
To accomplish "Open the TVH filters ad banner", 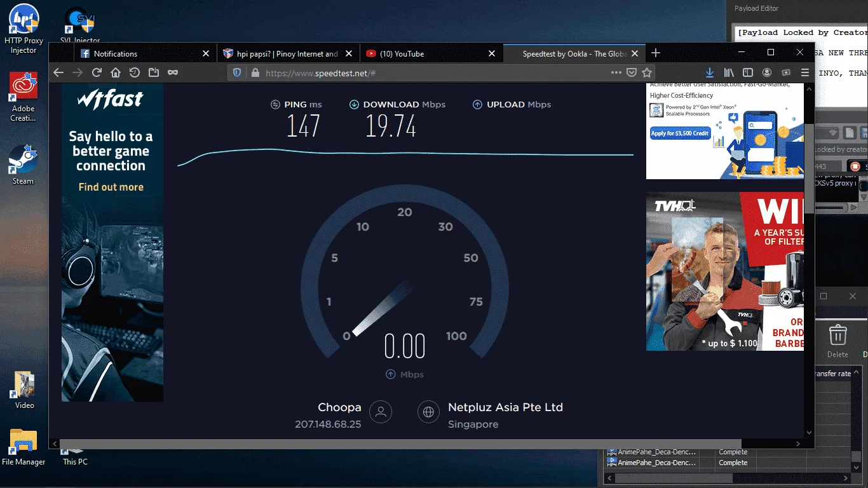I will pyautogui.click(x=725, y=271).
